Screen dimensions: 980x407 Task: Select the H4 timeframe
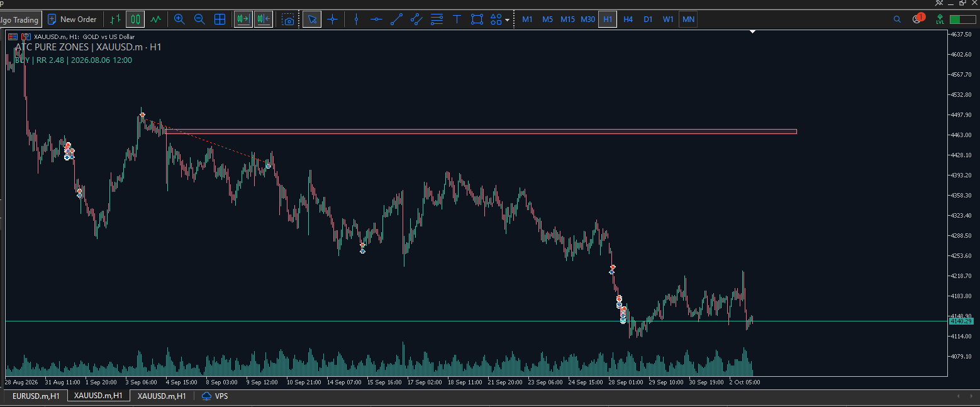(x=628, y=20)
